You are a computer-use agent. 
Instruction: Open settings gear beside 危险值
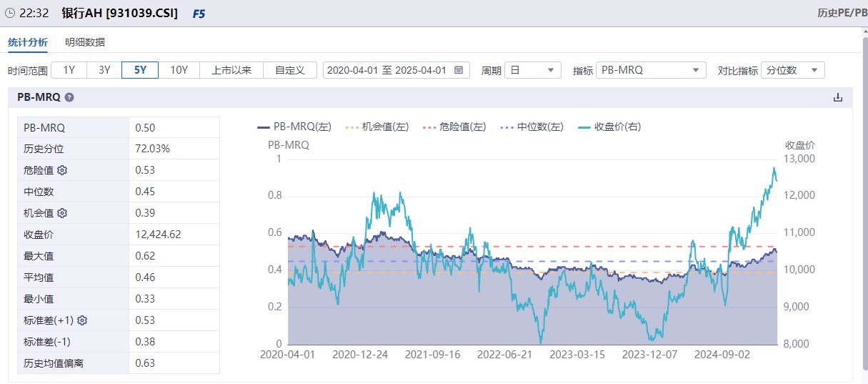coord(62,170)
